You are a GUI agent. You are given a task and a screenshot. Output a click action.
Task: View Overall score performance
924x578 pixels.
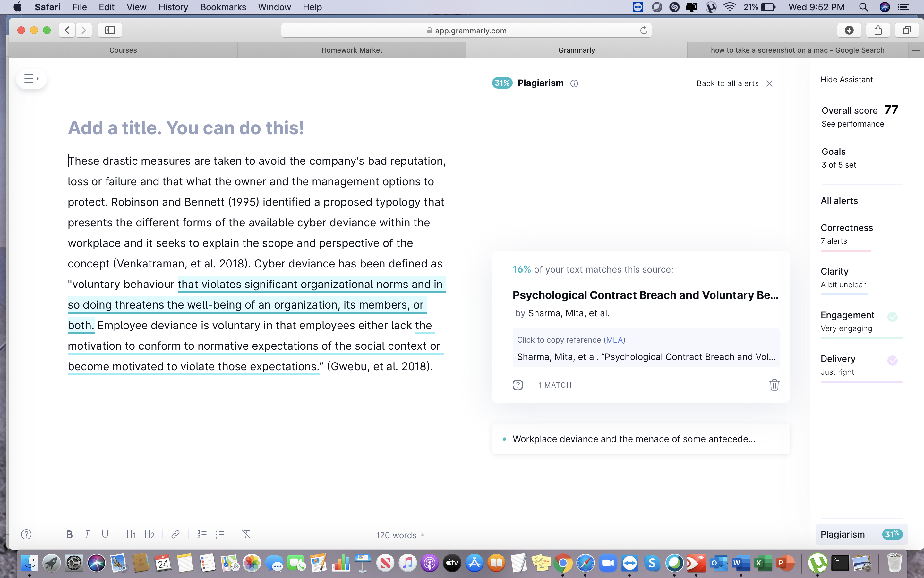click(860, 116)
